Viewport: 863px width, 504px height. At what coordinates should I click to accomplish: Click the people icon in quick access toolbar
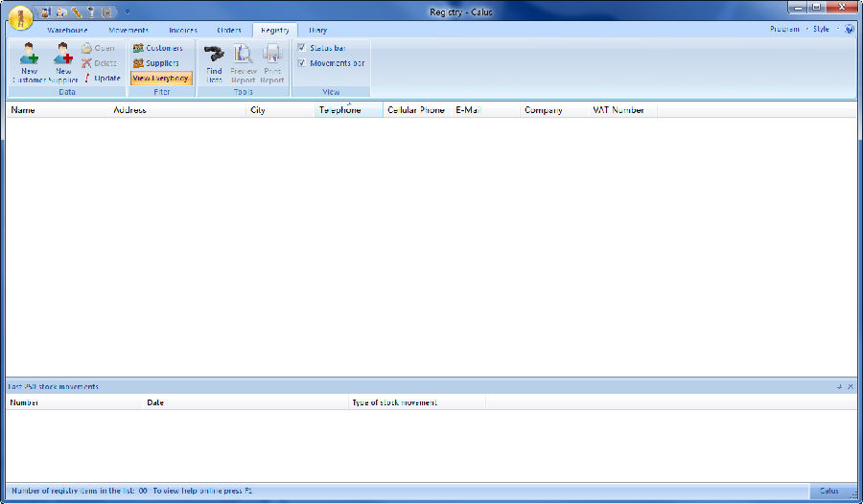click(x=61, y=12)
